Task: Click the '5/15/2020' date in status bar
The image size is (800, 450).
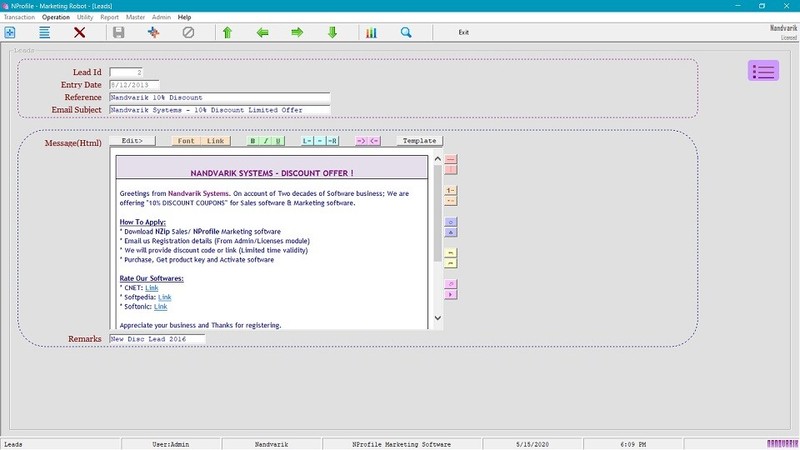Action: (x=532, y=444)
